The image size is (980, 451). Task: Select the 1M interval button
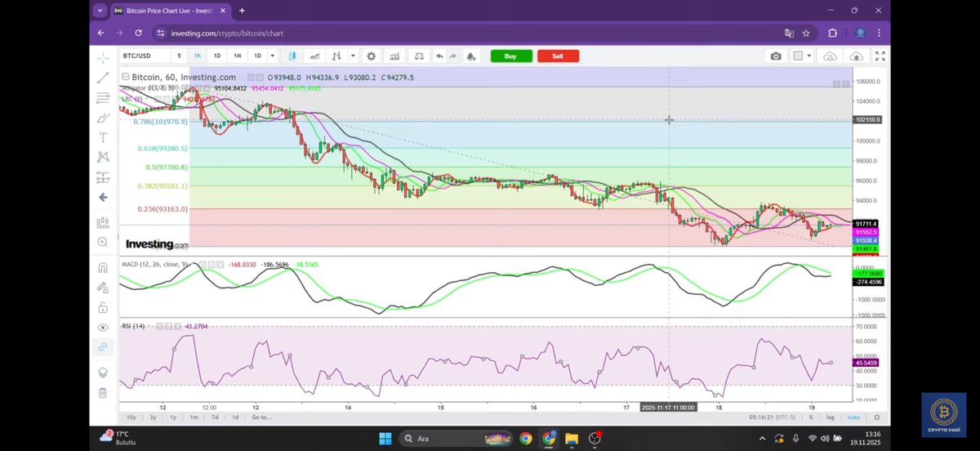[x=238, y=56]
